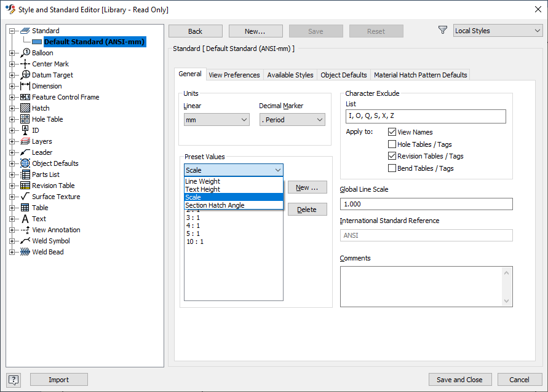Uncheck the View Names checkbox
The image size is (548, 392).
392,132
